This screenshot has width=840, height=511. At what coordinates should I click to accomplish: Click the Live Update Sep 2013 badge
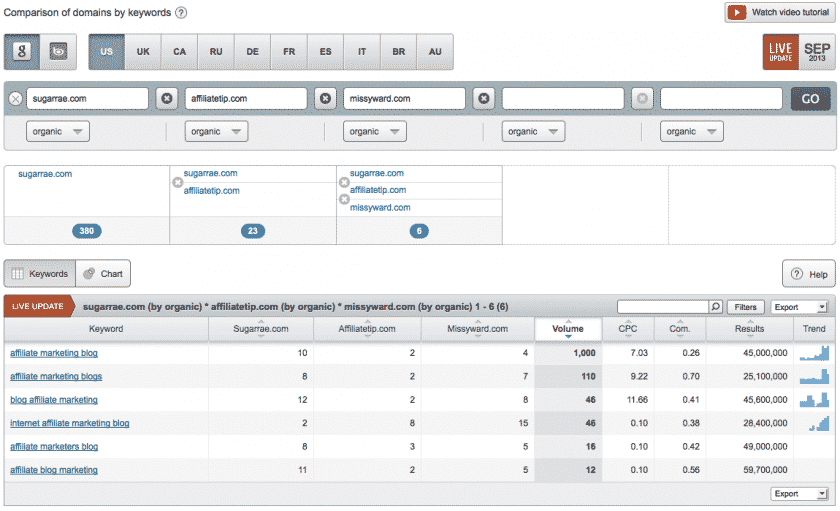click(x=799, y=52)
